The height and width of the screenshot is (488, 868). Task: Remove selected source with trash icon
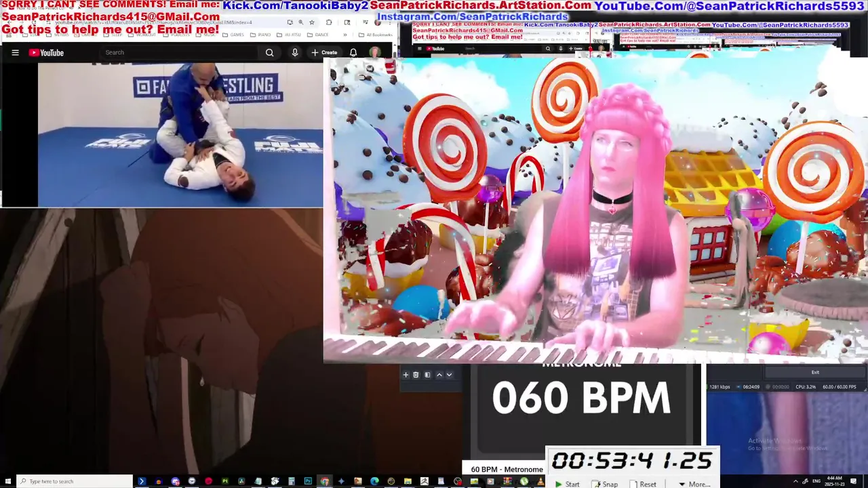click(x=416, y=375)
